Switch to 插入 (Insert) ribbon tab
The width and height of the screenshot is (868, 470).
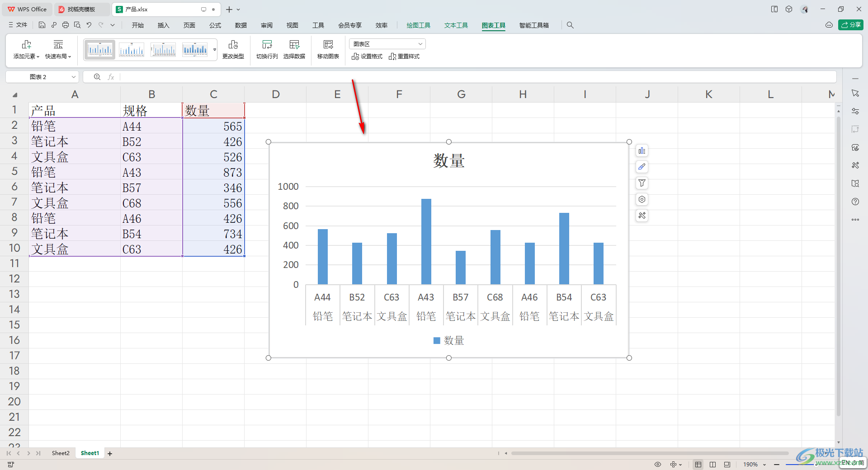point(163,25)
